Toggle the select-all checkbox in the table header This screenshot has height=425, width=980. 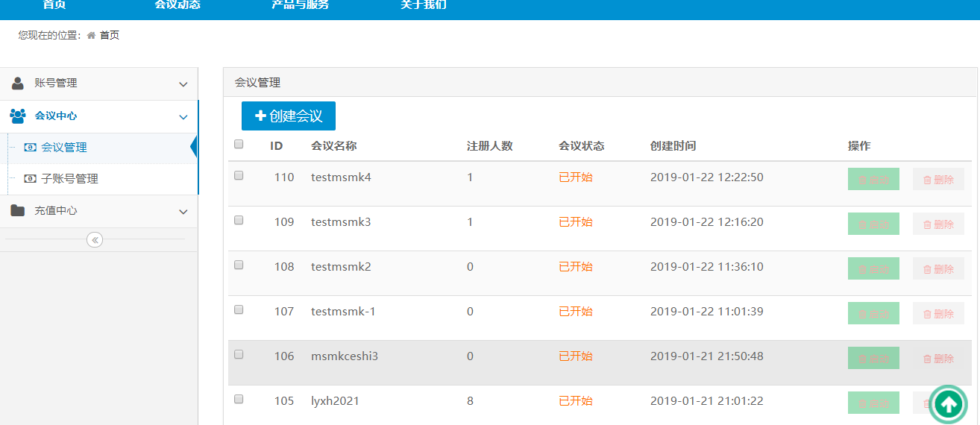tap(239, 145)
